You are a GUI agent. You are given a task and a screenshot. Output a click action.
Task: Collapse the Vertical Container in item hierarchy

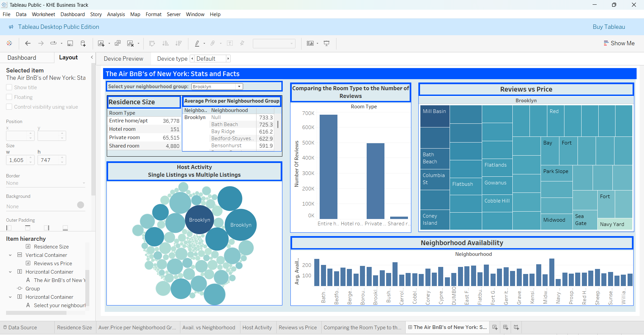(x=10, y=255)
